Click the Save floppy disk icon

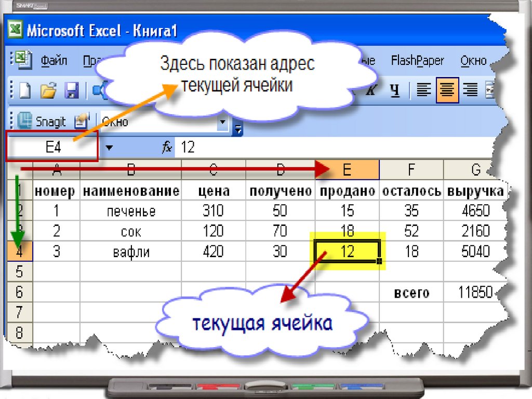coord(72,90)
